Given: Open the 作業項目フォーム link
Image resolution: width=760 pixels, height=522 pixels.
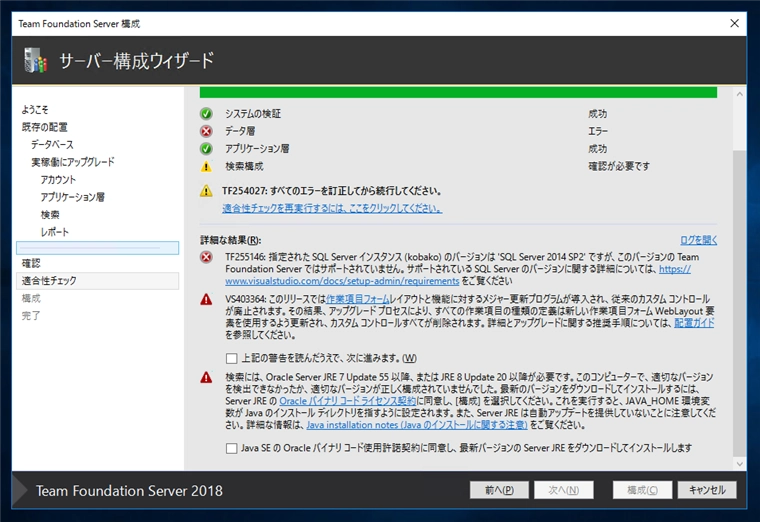Looking at the screenshot, I should click(358, 299).
